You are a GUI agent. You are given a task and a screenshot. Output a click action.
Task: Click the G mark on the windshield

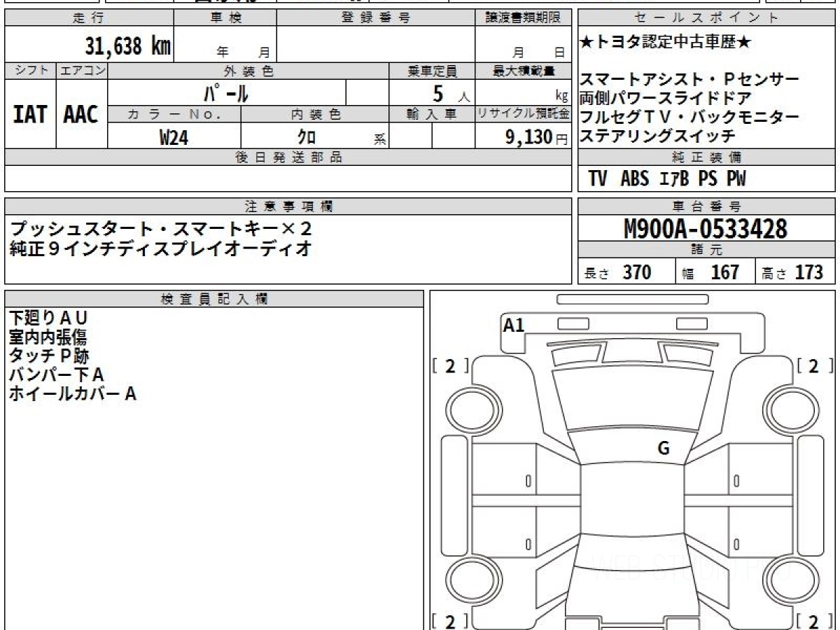(x=664, y=449)
